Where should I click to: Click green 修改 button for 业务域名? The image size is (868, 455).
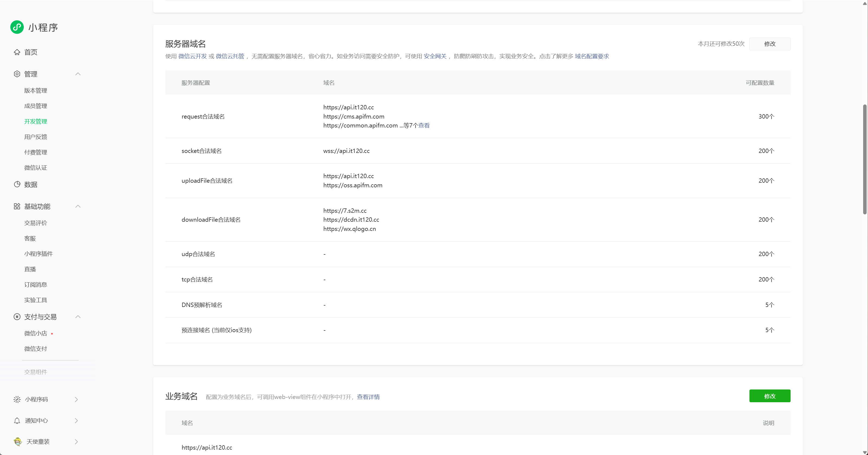769,396
